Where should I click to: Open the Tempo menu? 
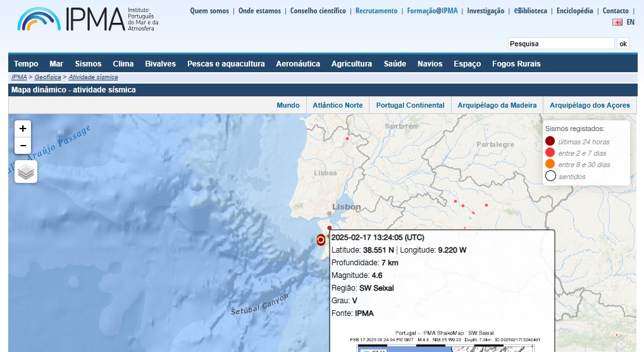click(x=26, y=64)
